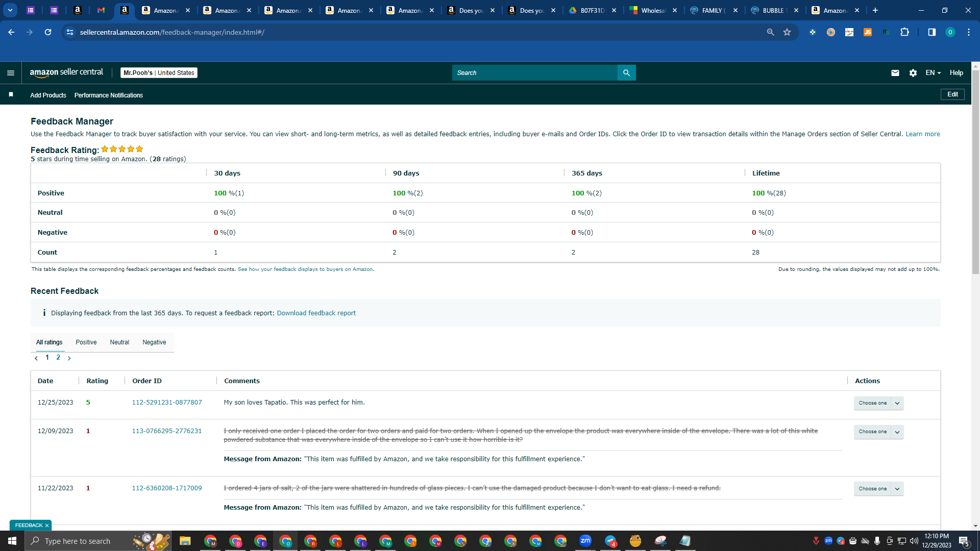Screen dimensions: 980x551
Task: Reload the page
Action: click(x=48, y=32)
